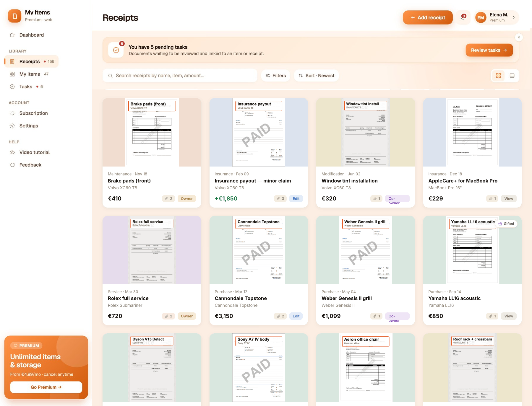Open Weber Genesis II grill thumbnail
This screenshot has width=532, height=406.
pyautogui.click(x=366, y=250)
